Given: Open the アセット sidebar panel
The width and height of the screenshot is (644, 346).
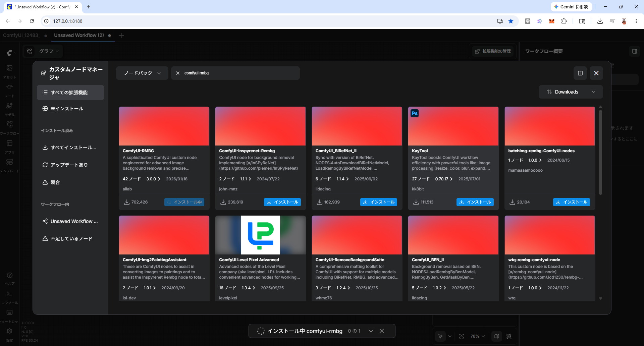Looking at the screenshot, I should point(9,71).
